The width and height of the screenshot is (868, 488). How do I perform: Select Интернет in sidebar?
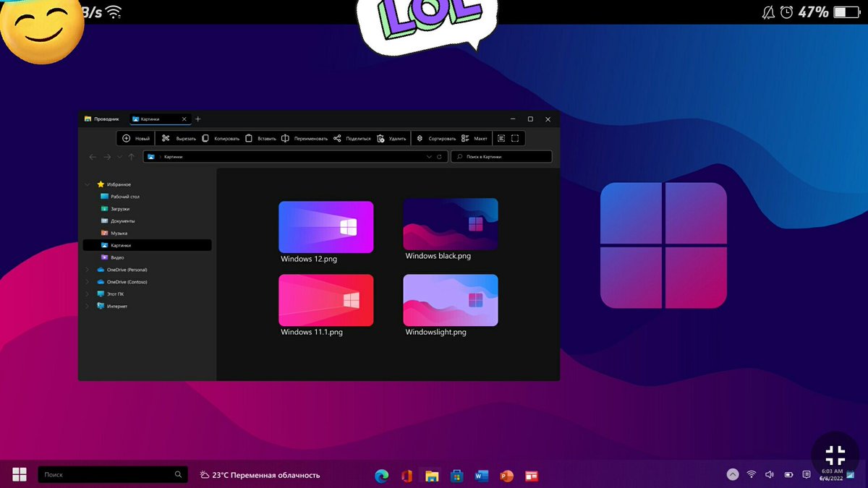coord(112,307)
